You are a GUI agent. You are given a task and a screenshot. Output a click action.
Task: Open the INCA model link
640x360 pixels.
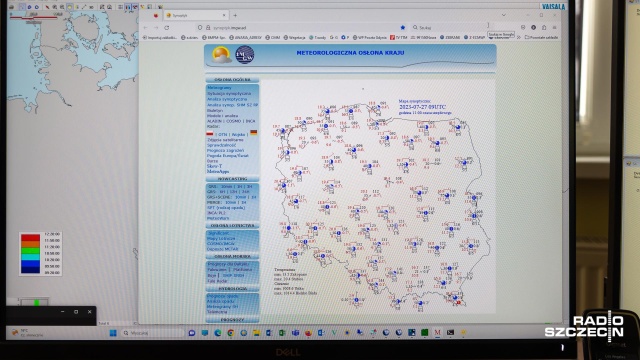(250, 121)
